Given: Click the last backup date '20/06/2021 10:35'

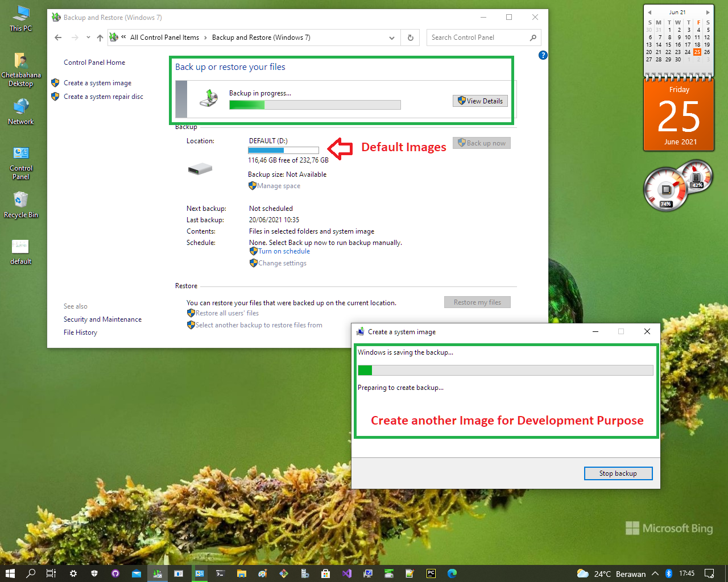Looking at the screenshot, I should tap(274, 220).
